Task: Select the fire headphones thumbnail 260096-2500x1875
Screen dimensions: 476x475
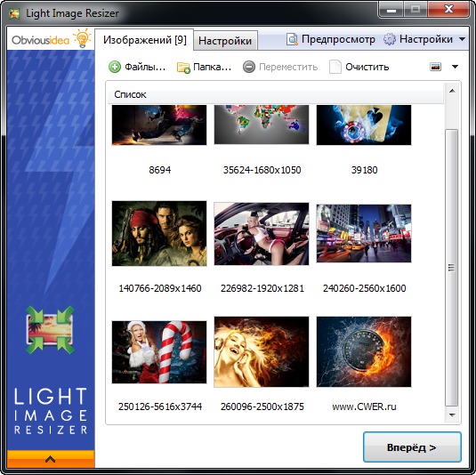Action: pyautogui.click(x=262, y=351)
